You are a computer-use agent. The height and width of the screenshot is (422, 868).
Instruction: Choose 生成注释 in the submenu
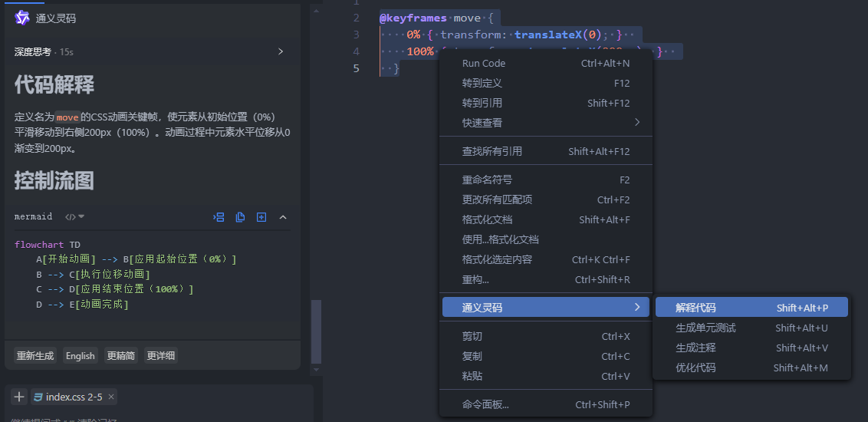(x=751, y=348)
